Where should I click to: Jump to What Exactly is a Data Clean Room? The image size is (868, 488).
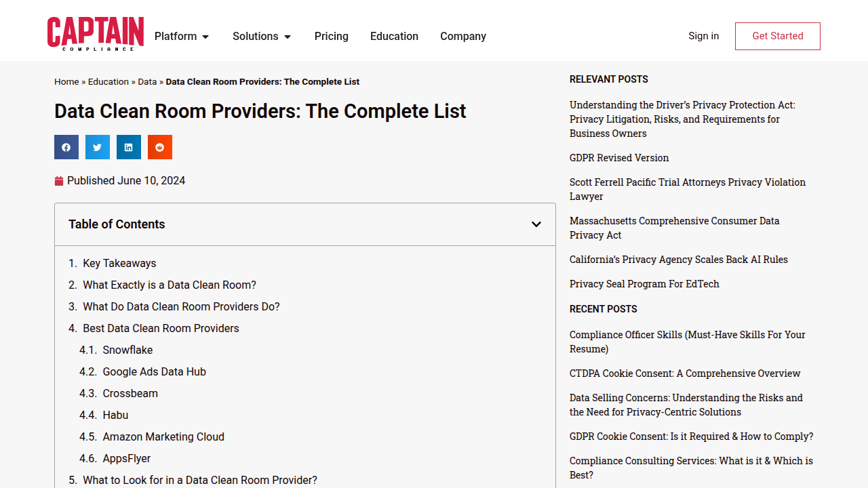[170, 285]
